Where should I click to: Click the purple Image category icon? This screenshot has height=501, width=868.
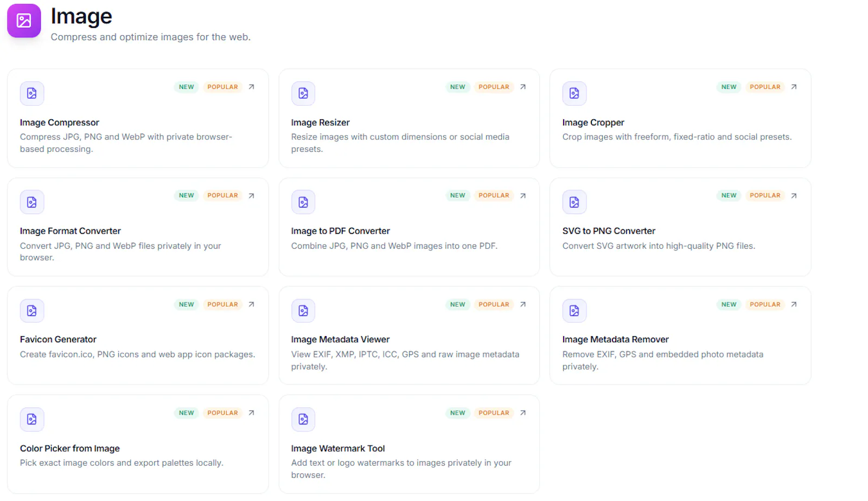click(24, 21)
